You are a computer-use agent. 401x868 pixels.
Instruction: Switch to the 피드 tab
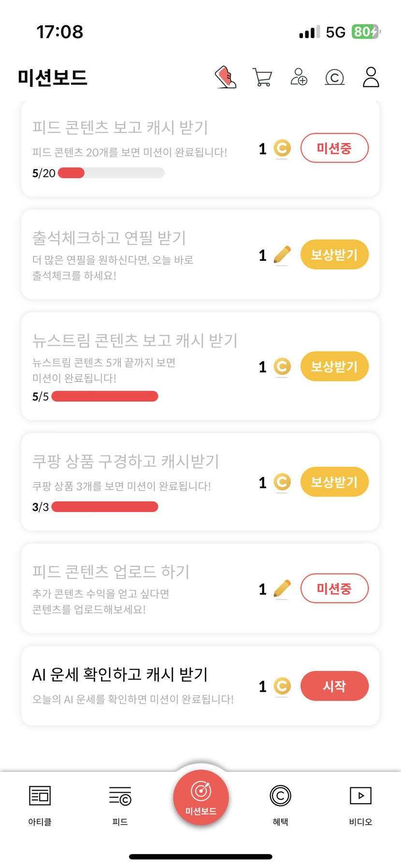[120, 803]
